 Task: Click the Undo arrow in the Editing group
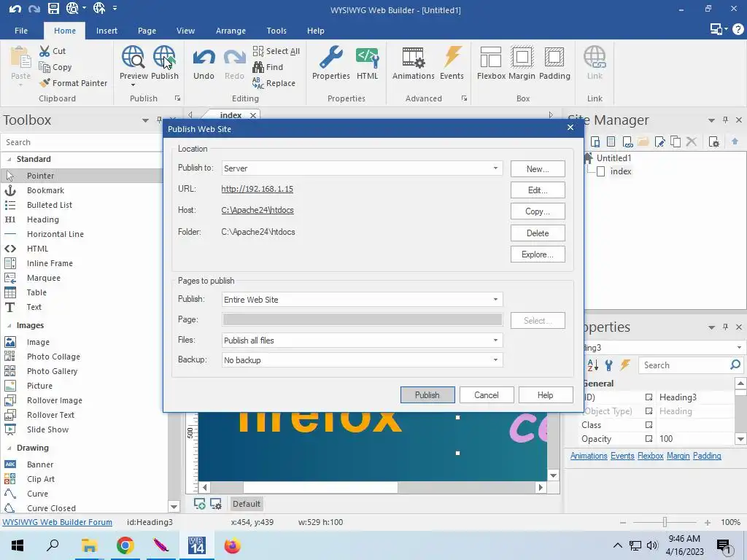click(x=204, y=58)
